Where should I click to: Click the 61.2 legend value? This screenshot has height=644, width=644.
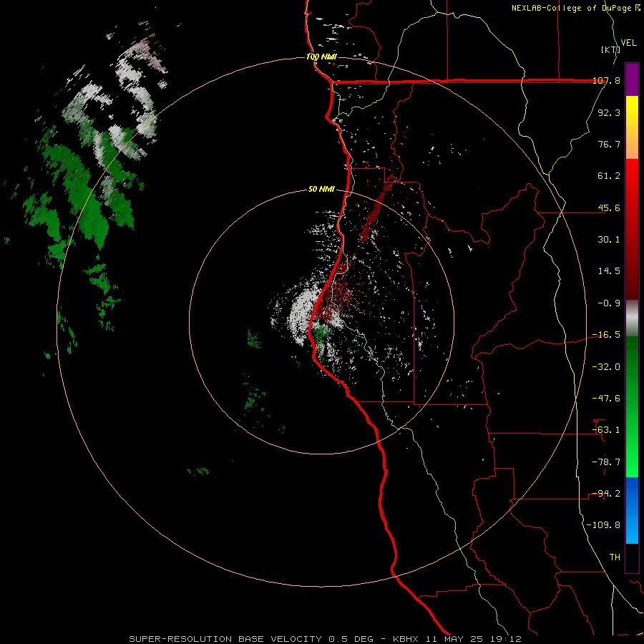(x=609, y=176)
